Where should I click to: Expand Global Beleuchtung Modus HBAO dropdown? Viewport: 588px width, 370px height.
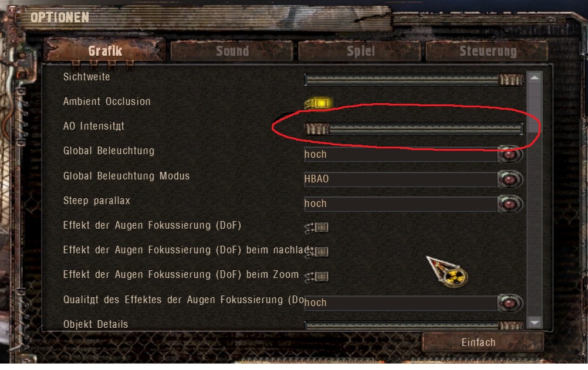[509, 179]
